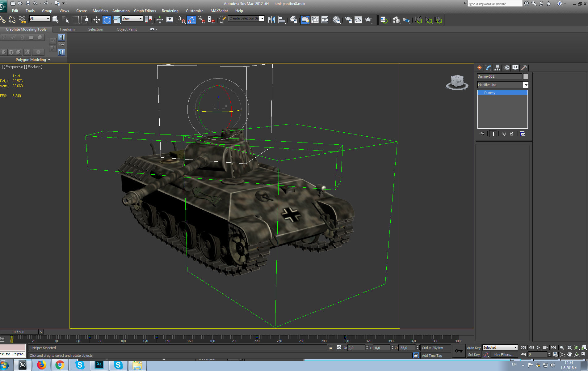
Task: Open the Modifiers menu
Action: coord(100,11)
